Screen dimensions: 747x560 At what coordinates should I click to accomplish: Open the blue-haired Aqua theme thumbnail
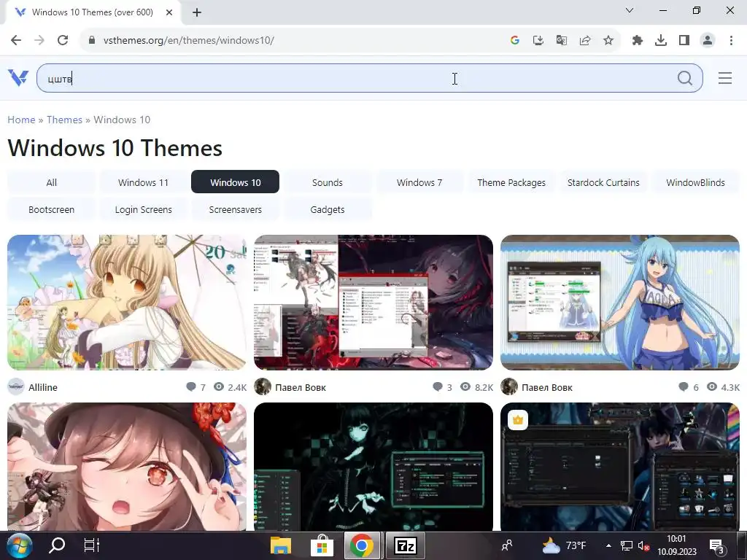(620, 303)
